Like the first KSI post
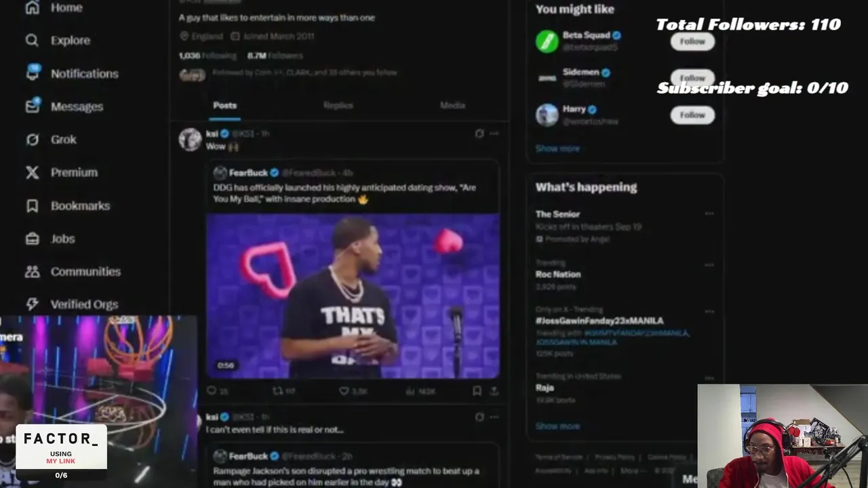868x488 pixels. click(x=344, y=391)
